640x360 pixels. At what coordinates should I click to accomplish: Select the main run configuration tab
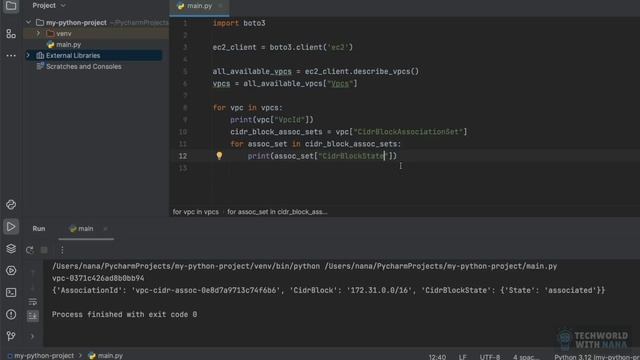click(x=81, y=229)
